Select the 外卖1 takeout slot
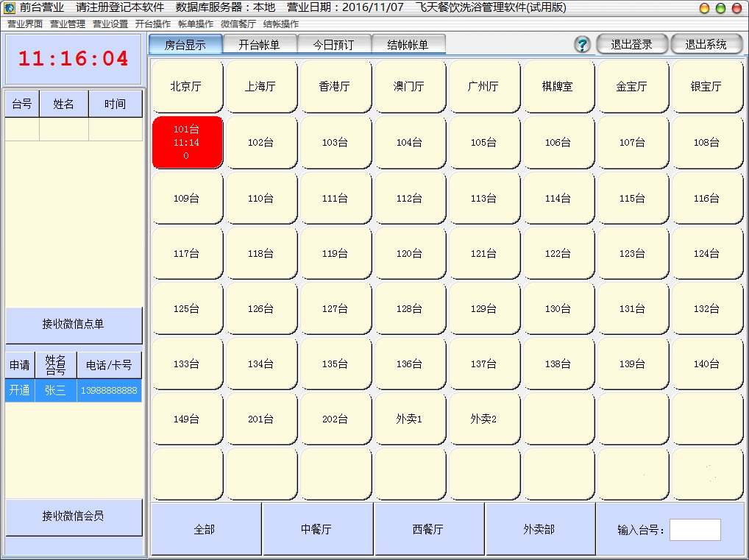The width and height of the screenshot is (749, 560). pyautogui.click(x=409, y=419)
